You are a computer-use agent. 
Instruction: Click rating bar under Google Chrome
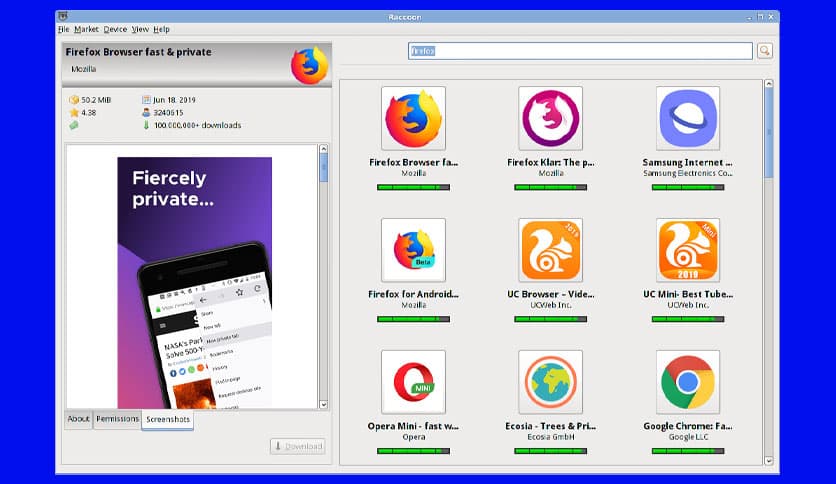tap(688, 451)
